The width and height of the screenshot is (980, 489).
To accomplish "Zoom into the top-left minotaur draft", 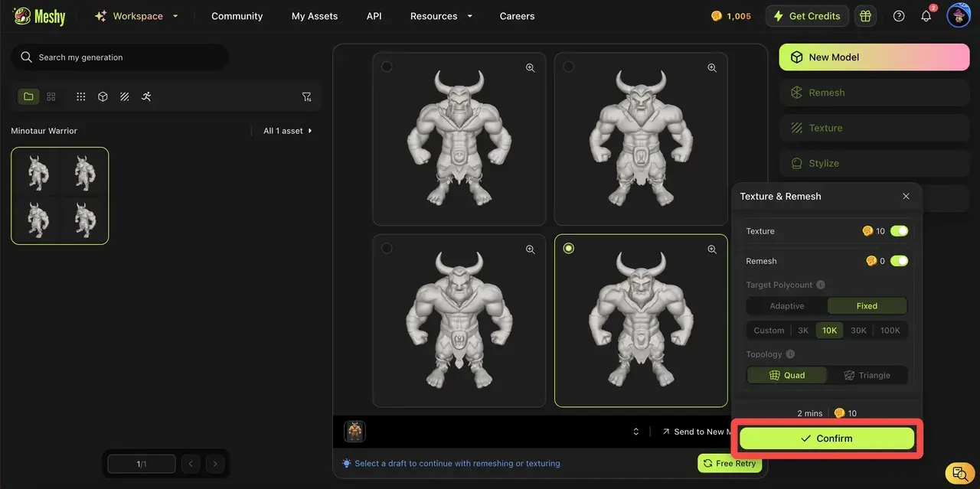I will pos(530,68).
